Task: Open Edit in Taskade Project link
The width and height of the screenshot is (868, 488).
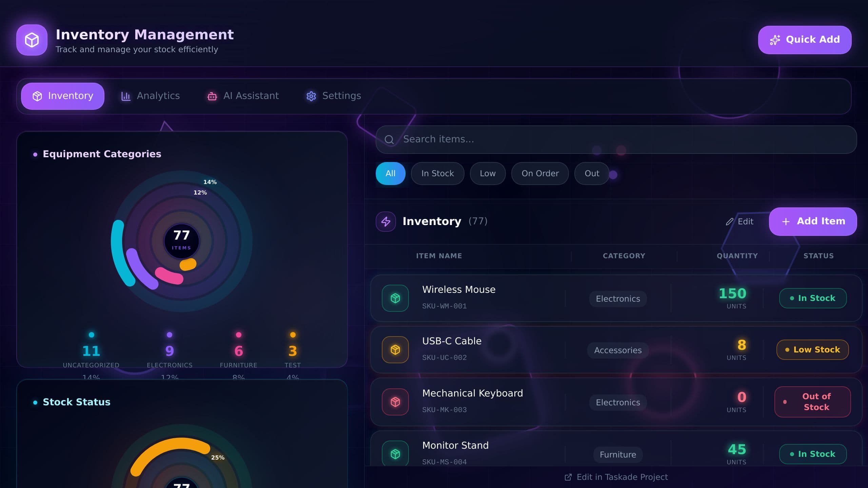Action: pos(616,477)
